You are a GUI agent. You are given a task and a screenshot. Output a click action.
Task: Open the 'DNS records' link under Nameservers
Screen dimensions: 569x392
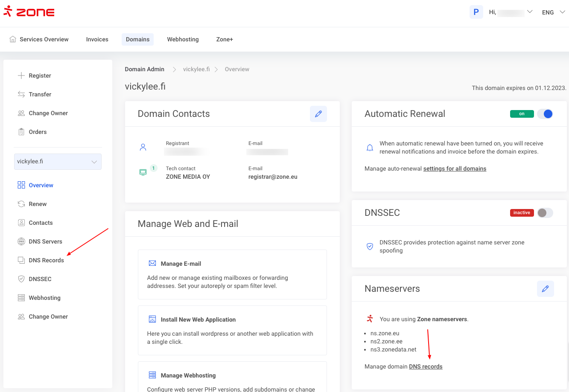pyautogui.click(x=426, y=366)
